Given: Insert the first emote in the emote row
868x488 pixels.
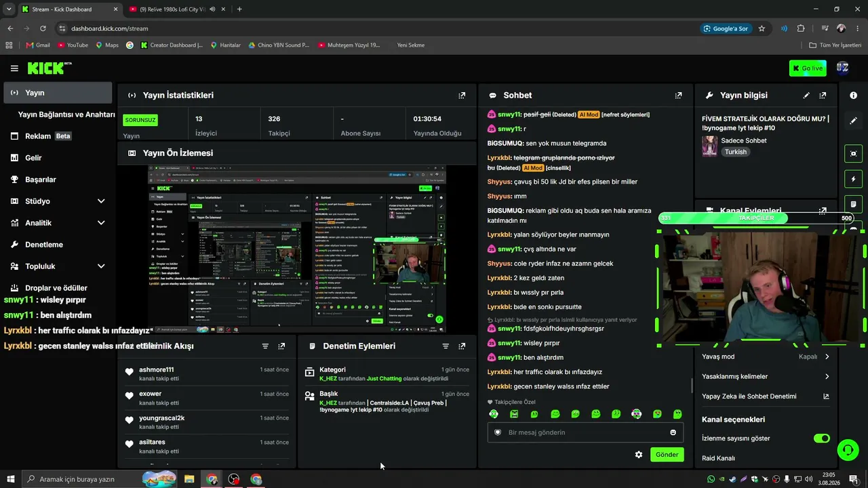Looking at the screenshot, I should coord(494,414).
